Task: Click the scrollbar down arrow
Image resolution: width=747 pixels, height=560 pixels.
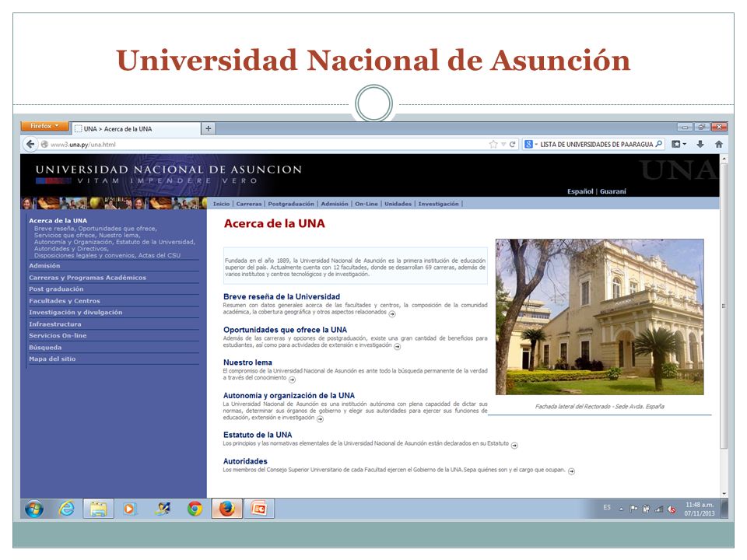Action: (x=724, y=494)
